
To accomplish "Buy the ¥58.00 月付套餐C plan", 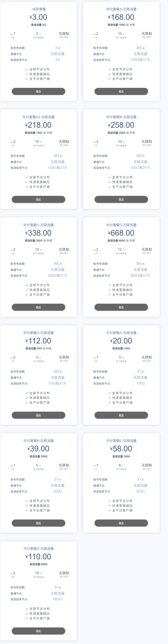I will 121,523.
